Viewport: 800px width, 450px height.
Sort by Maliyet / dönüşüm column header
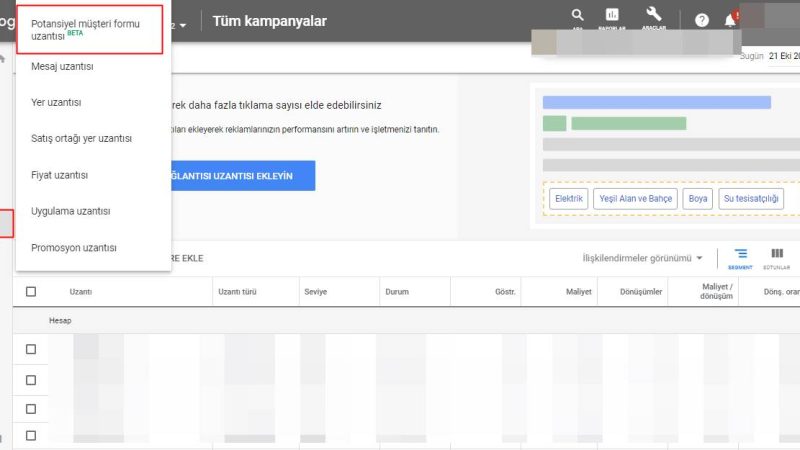tap(716, 291)
